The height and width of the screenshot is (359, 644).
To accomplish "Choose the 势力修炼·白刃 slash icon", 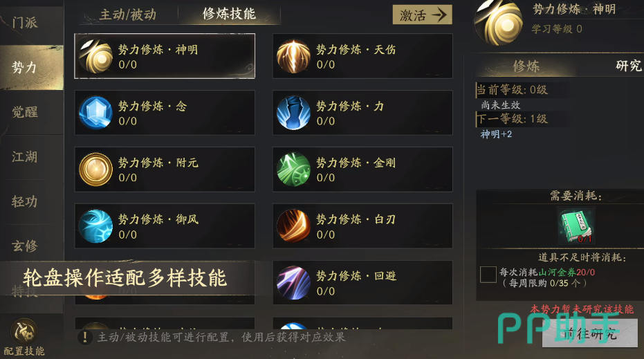I will click(293, 226).
